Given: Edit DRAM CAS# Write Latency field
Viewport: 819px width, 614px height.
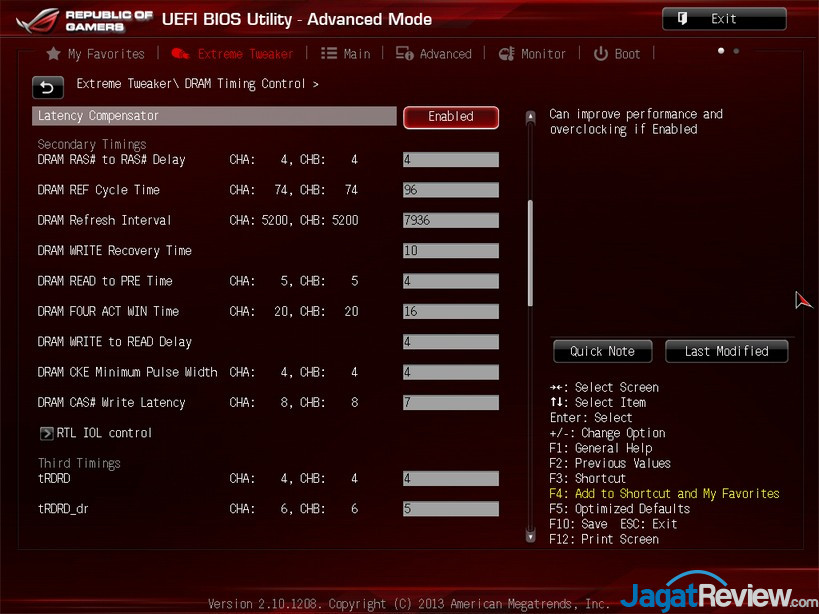Looking at the screenshot, I should (451, 403).
